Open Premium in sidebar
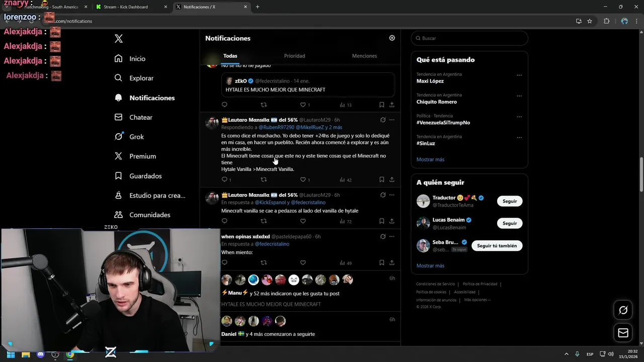Image resolution: width=644 pixels, height=362 pixels. coord(135,156)
